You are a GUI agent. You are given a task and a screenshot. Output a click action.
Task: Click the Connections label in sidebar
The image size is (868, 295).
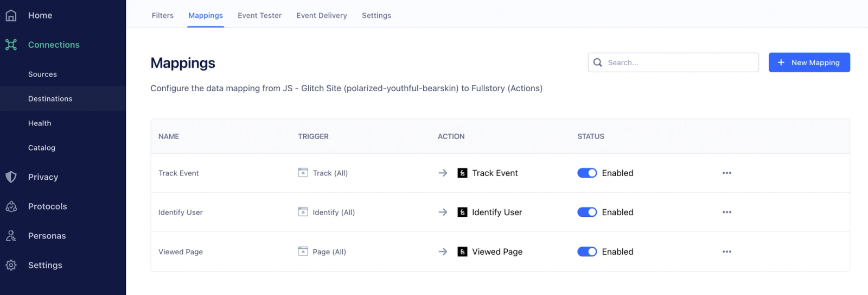point(54,45)
